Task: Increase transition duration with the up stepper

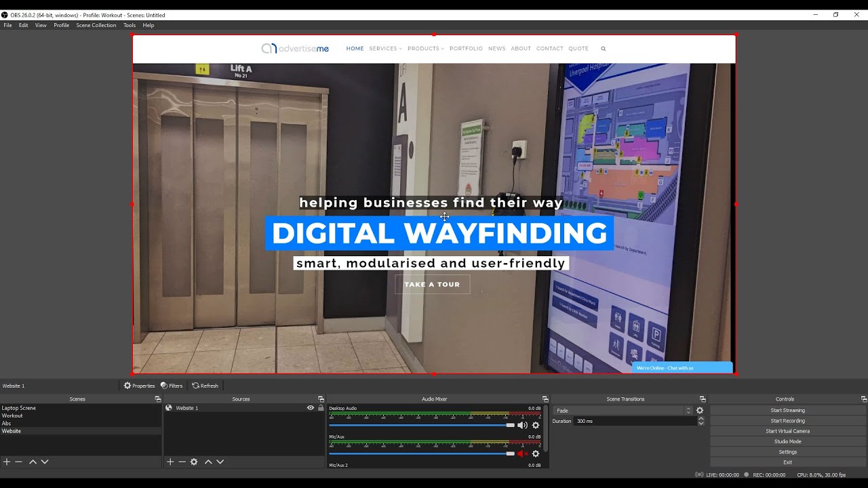Action: click(701, 418)
